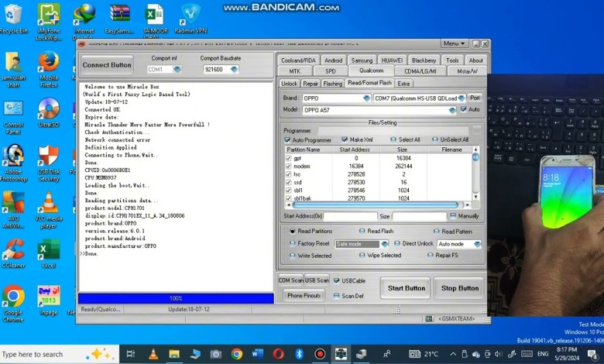Select the USB Disk Security icon
Viewport: 604px width, 364px height.
coord(49,163)
